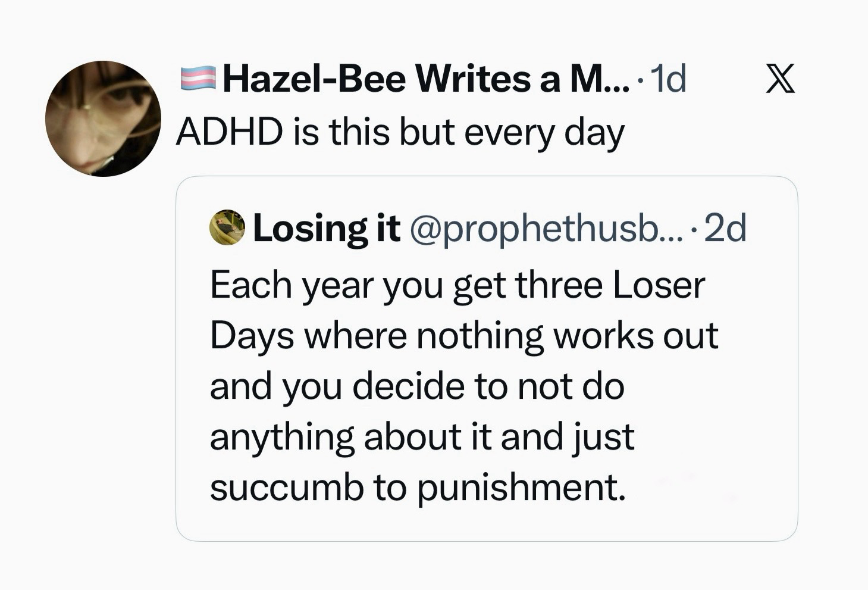
Task: Visit the @prophethusb handle
Action: [532, 229]
